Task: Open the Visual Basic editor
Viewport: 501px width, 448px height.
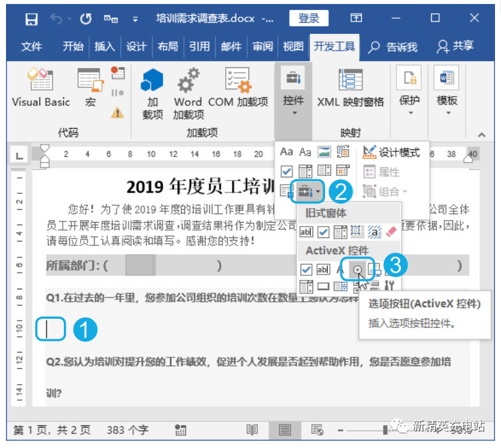Action: click(41, 87)
